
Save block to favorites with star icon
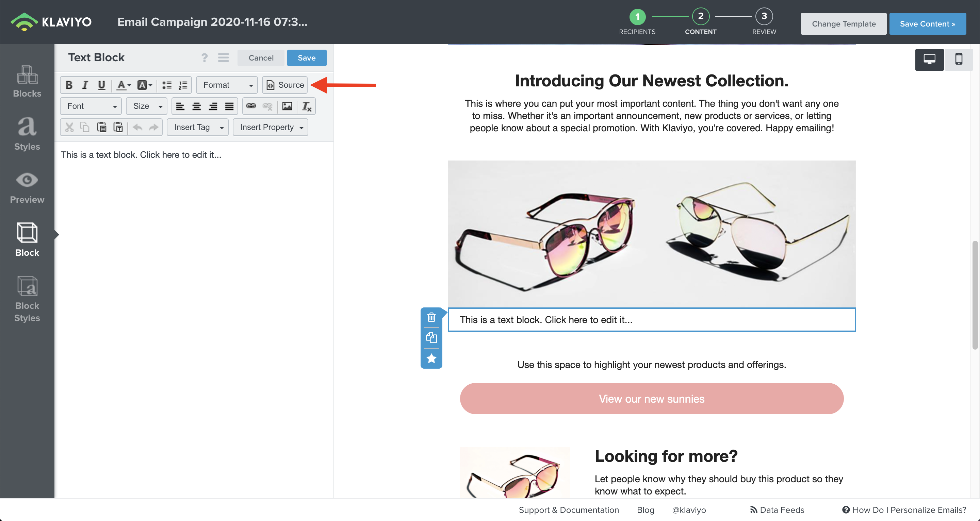[x=431, y=358]
